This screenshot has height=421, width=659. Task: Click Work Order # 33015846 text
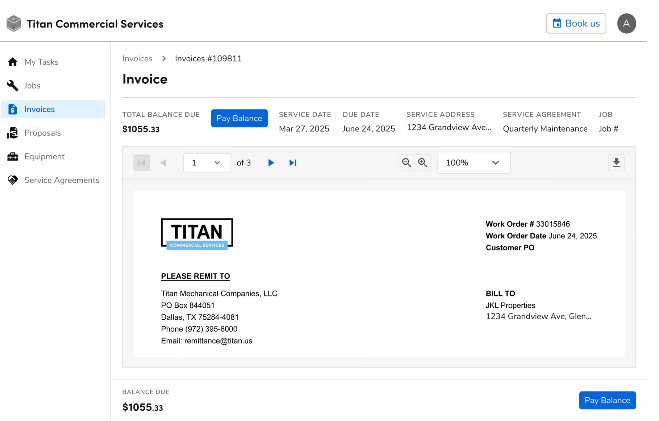tap(527, 224)
